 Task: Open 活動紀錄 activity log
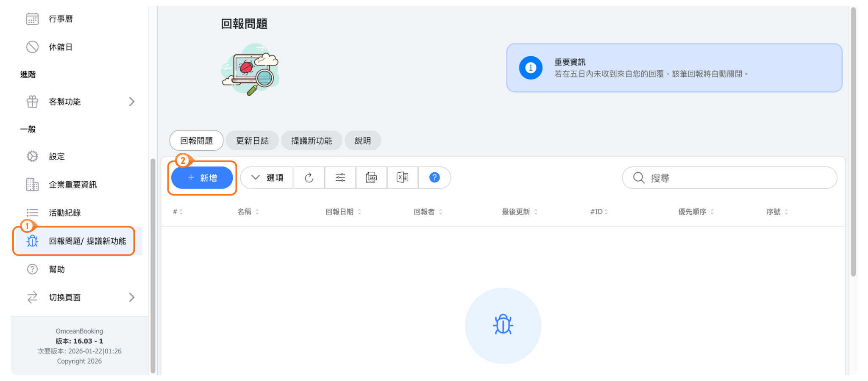point(64,213)
